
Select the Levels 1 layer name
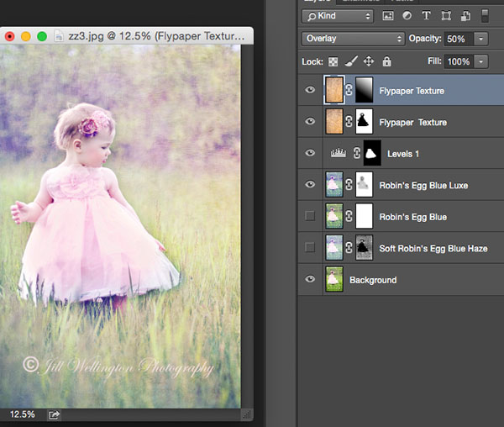click(x=403, y=154)
